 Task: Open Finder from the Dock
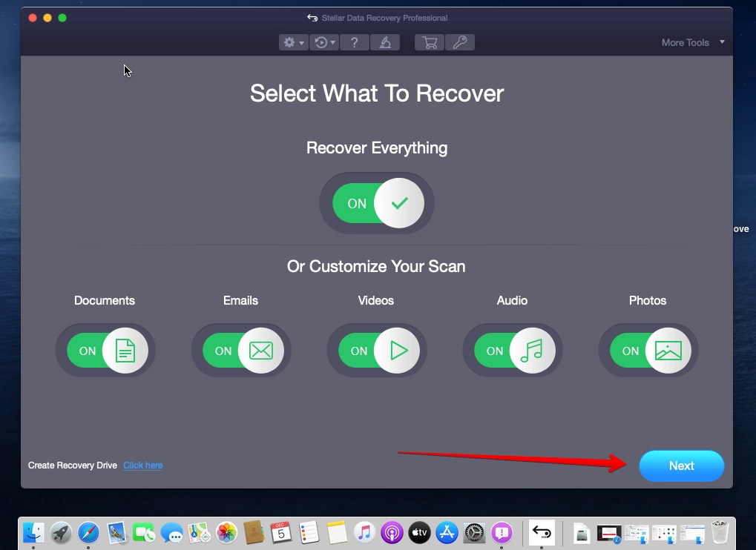tap(33, 533)
